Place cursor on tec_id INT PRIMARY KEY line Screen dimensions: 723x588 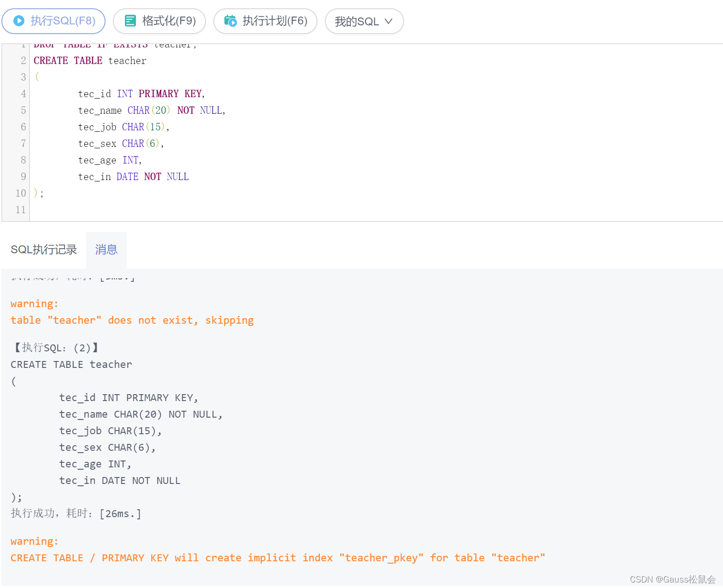click(x=141, y=94)
